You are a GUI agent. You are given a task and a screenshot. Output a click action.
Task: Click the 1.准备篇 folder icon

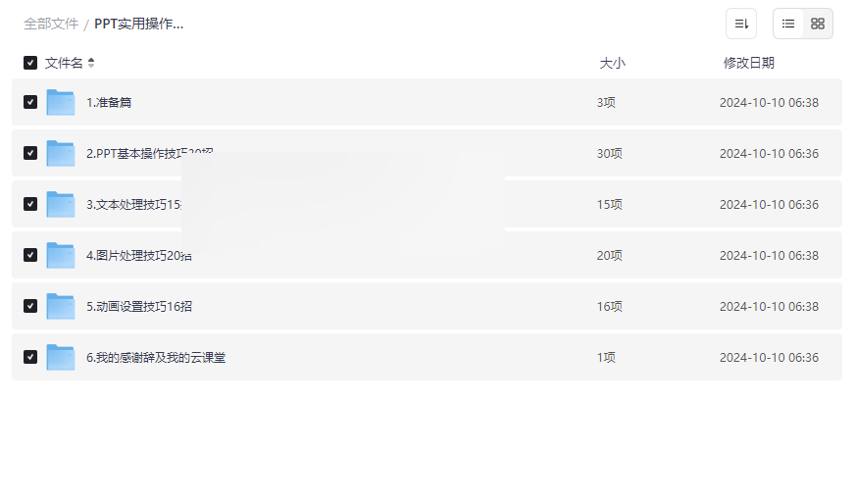coord(61,102)
